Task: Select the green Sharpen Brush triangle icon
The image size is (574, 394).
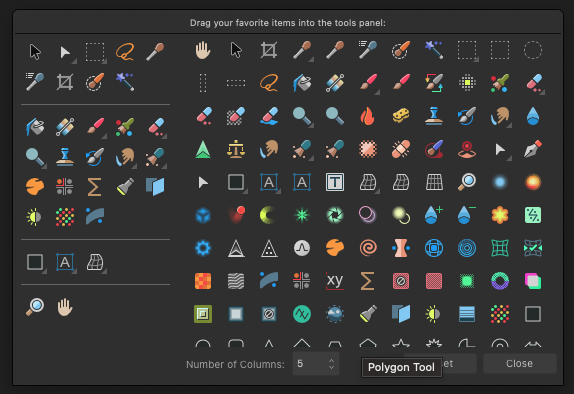Action: tap(203, 149)
